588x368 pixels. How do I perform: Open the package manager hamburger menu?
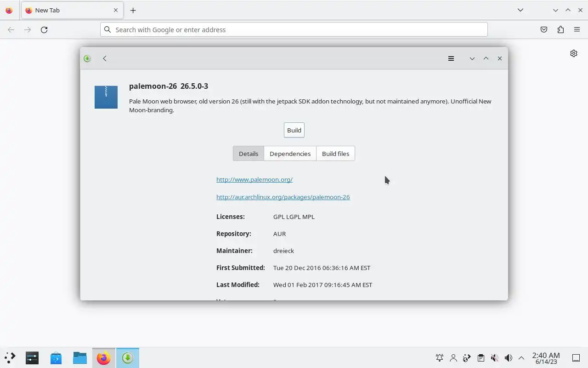[x=451, y=58]
